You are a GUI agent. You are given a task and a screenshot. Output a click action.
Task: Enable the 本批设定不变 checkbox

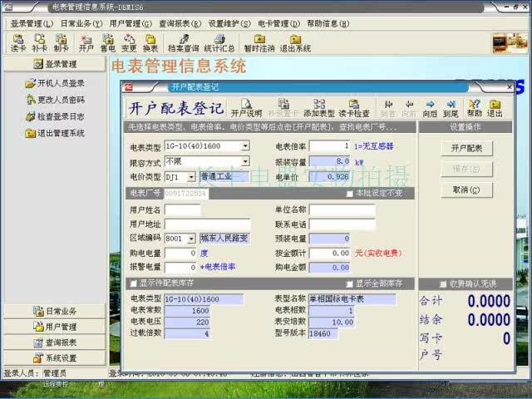click(x=349, y=194)
